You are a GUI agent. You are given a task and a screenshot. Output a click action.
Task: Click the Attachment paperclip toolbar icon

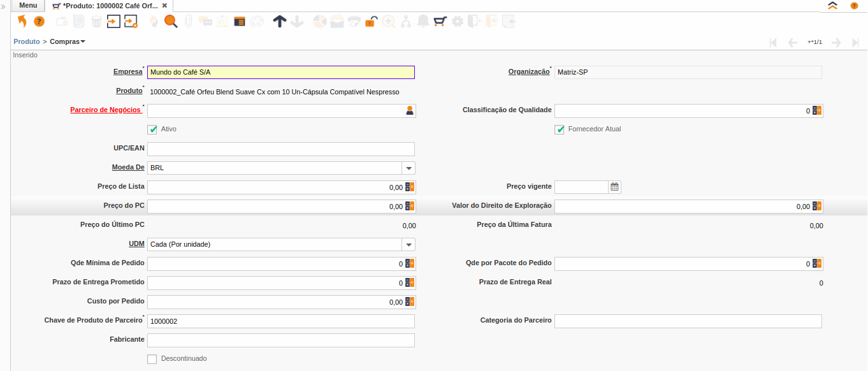(x=188, y=21)
